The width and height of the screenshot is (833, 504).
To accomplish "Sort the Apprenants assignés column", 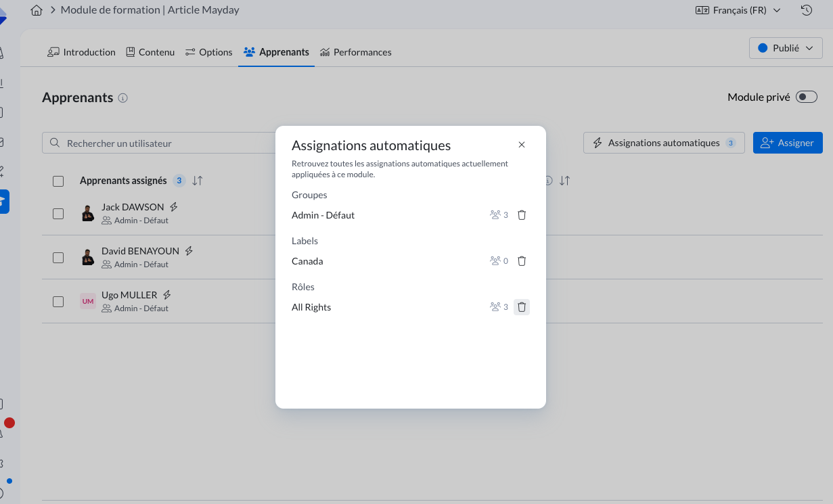I will pyautogui.click(x=198, y=181).
